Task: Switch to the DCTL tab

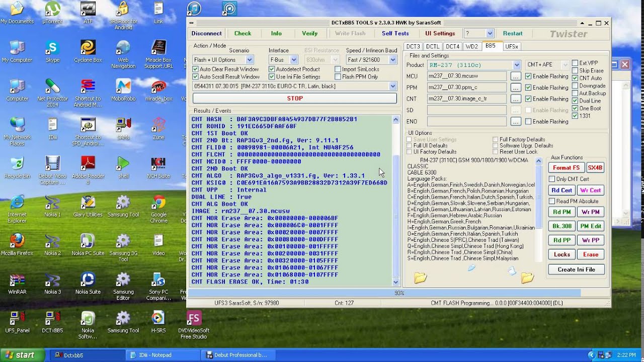Action: [433, 46]
